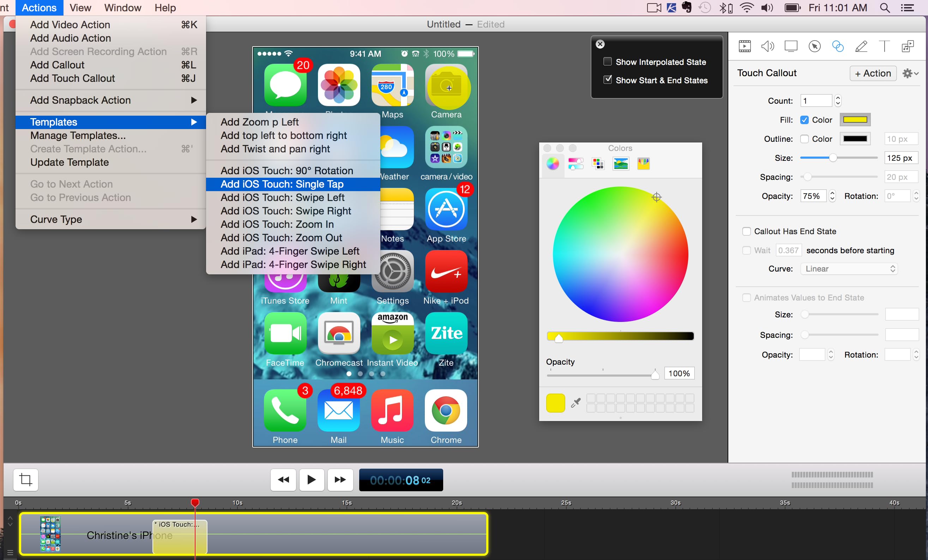Click the Size slider handle
Viewport: 928px width, 560px height.
click(833, 158)
